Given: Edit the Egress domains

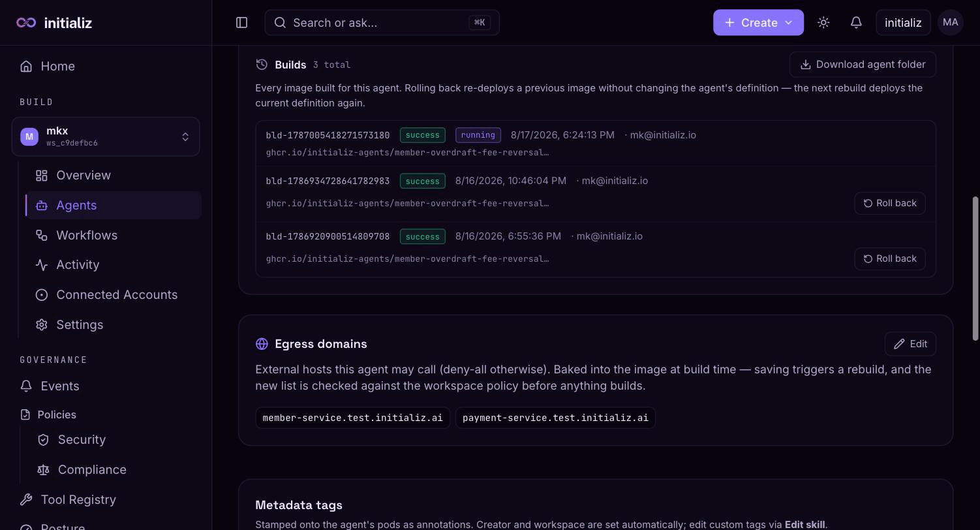Looking at the screenshot, I should click(910, 344).
